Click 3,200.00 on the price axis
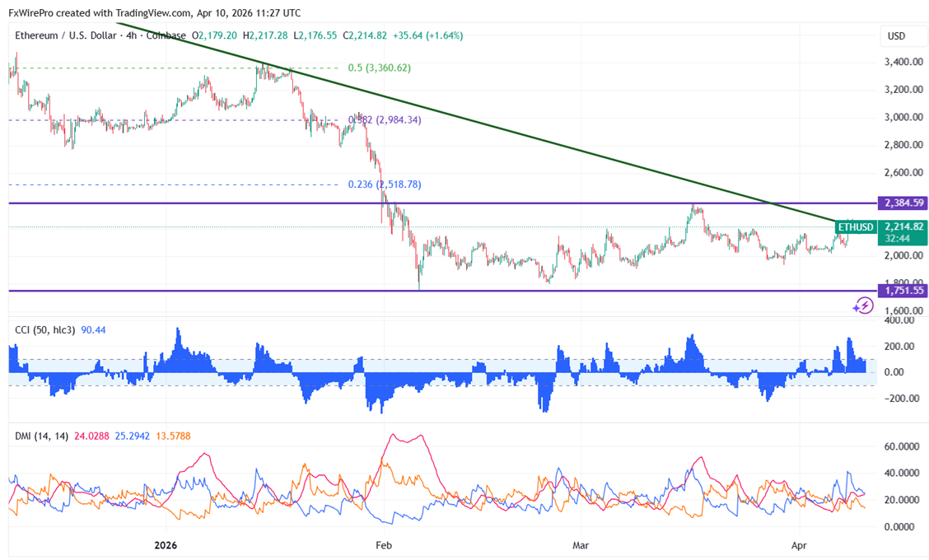Viewport: 929px width, 560px height. tap(903, 90)
